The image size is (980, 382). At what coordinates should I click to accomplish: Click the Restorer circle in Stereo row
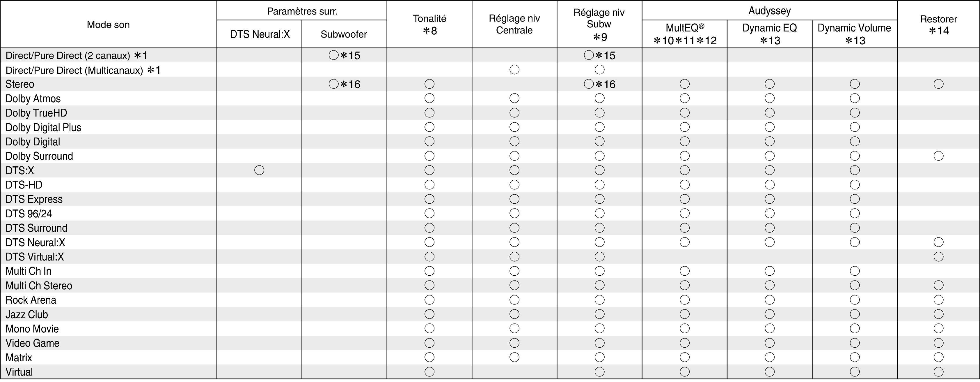point(938,84)
